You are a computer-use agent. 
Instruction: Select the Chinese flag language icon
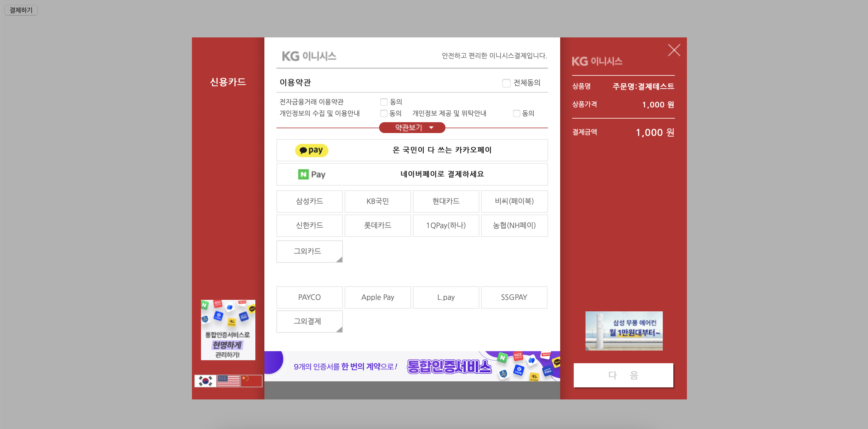point(251,381)
